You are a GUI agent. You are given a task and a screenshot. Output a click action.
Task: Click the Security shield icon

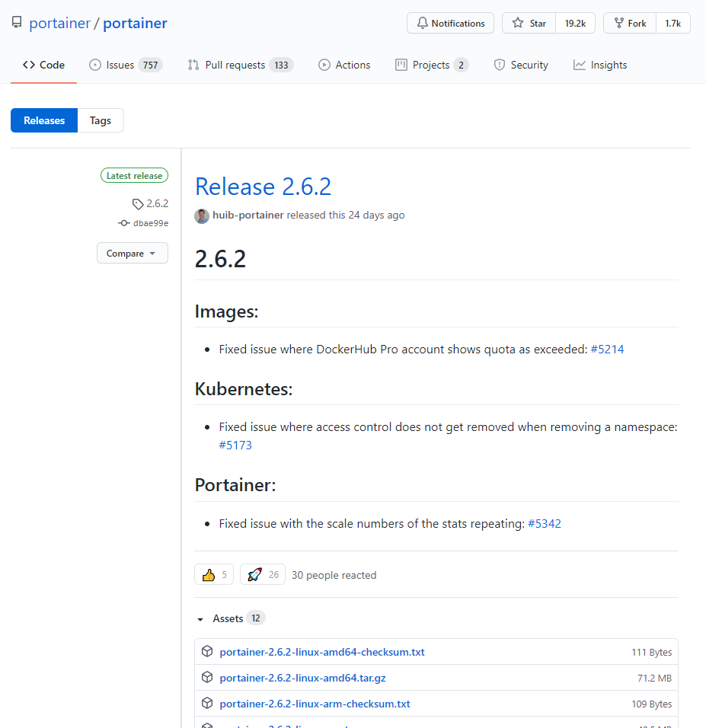(x=500, y=65)
